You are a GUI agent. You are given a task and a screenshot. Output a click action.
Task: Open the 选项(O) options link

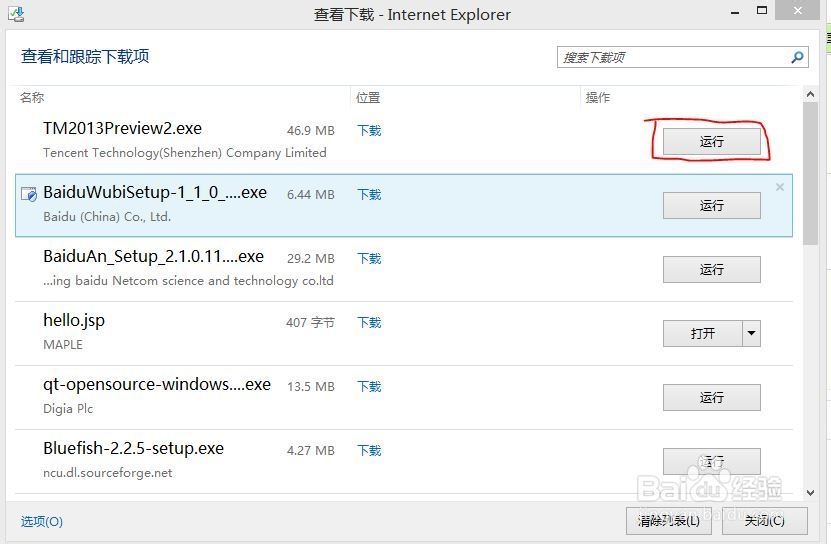point(42,522)
